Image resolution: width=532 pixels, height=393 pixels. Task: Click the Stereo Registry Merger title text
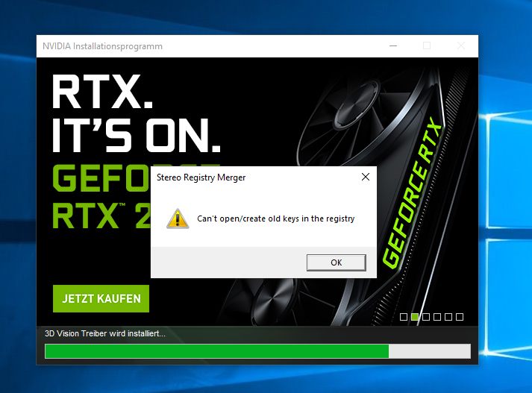click(x=201, y=177)
